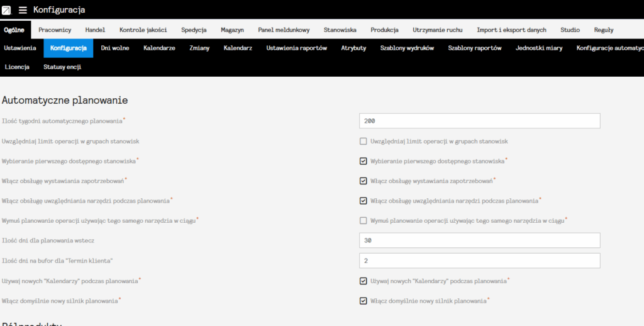Select Ustawienia raportów in submenu
The height and width of the screenshot is (326, 644).
point(296,48)
